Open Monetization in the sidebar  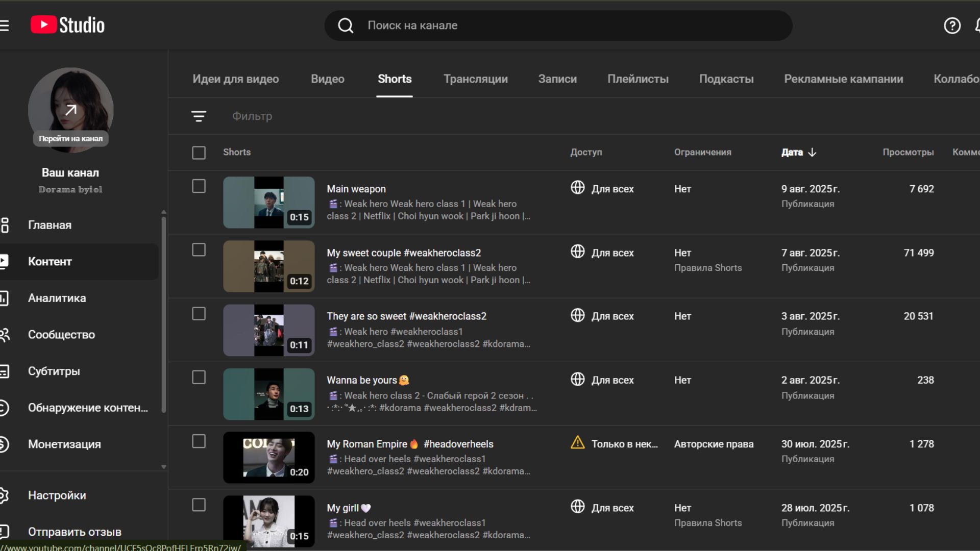click(x=64, y=444)
